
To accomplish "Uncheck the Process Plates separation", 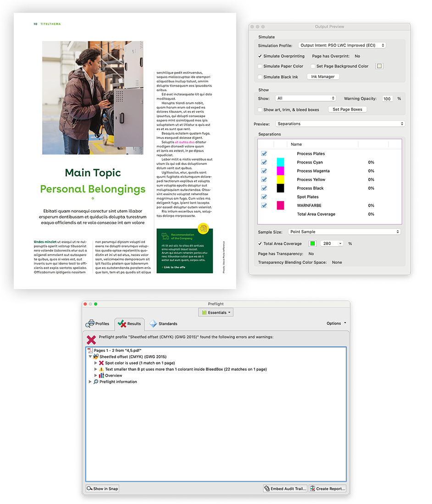I will [x=264, y=153].
